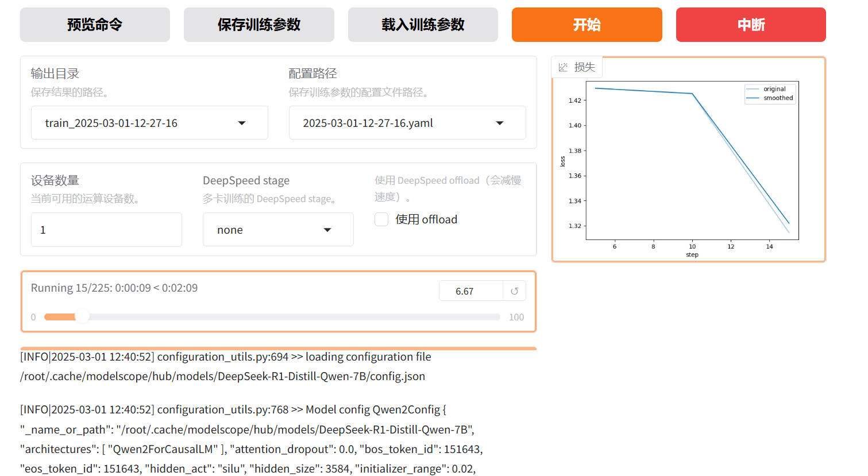Viewport: 868px width, 476px height.
Task: Click the 损失 panel label text
Action: coord(585,67)
